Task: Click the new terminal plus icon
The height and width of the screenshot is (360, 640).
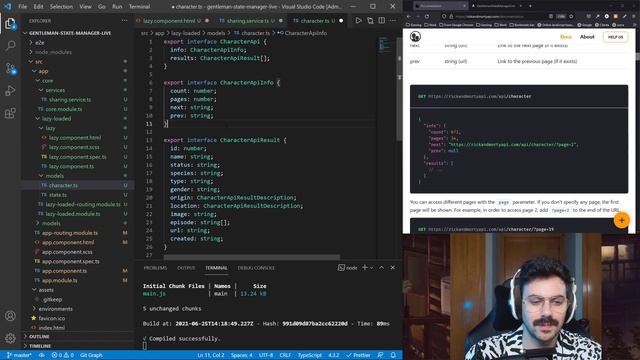Action: point(364,268)
